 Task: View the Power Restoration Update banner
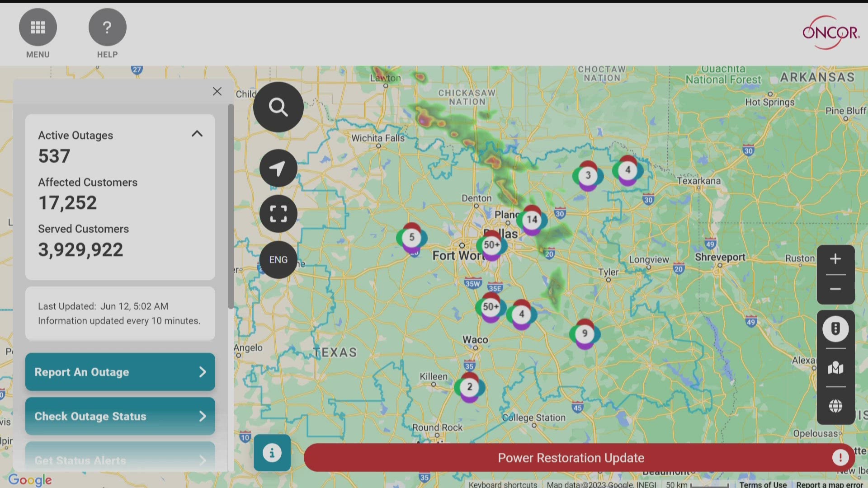coord(571,457)
